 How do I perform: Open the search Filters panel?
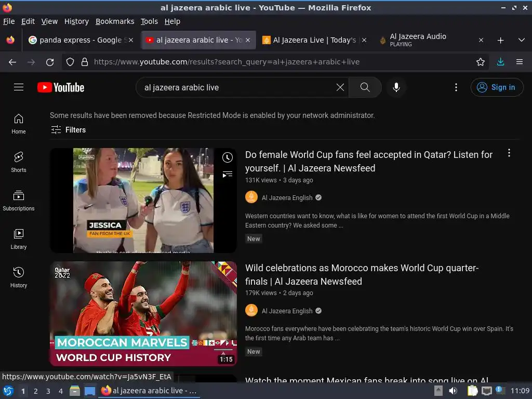pos(68,129)
